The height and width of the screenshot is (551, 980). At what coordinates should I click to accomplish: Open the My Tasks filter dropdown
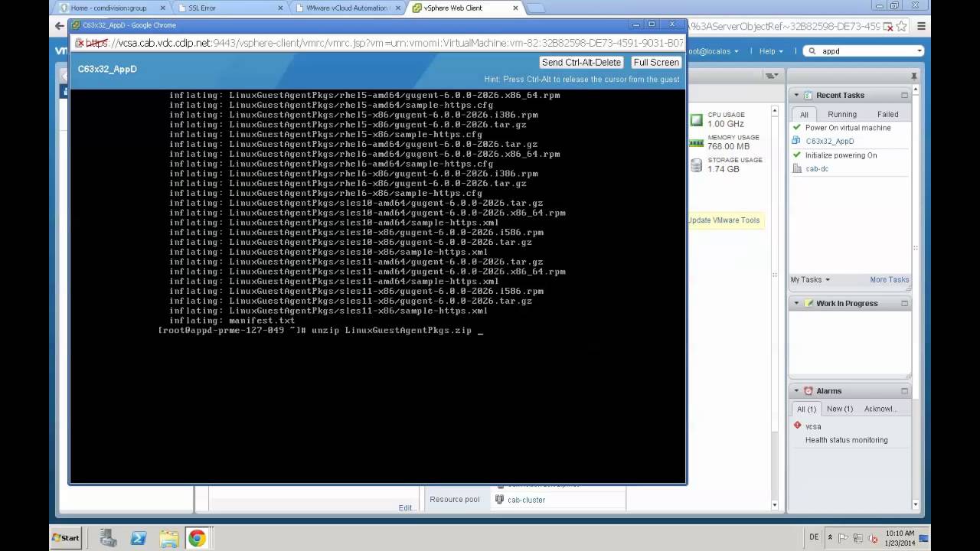pyautogui.click(x=810, y=280)
